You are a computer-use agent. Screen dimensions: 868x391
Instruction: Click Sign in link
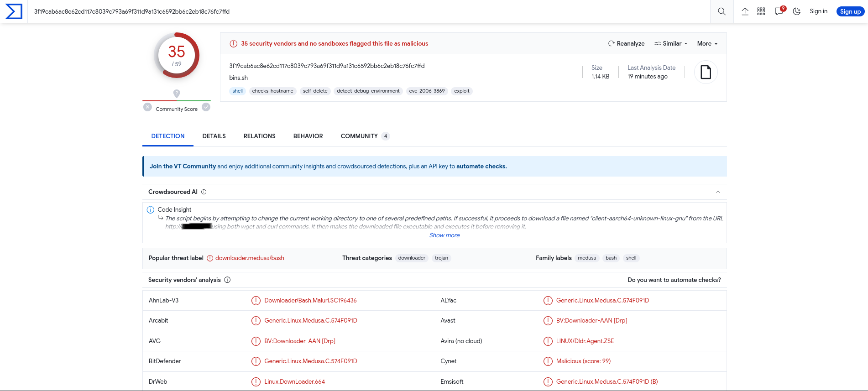[x=818, y=11]
